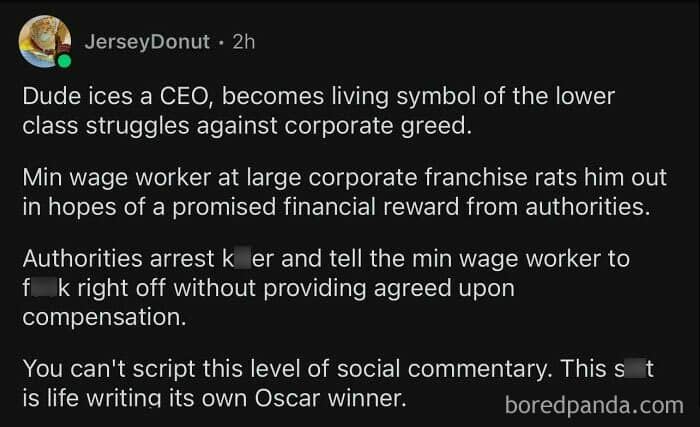The height and width of the screenshot is (427, 700).
Task: Click the green online status dot
Action: point(65,61)
